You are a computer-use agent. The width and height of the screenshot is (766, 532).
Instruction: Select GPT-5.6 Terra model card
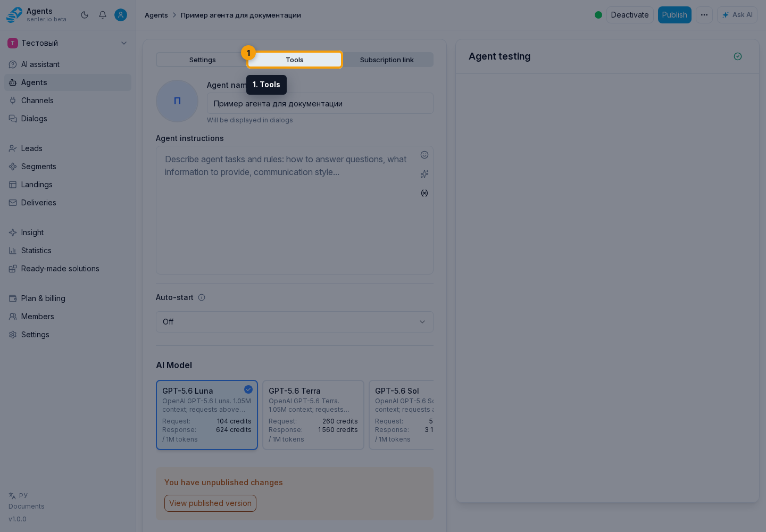(x=313, y=415)
